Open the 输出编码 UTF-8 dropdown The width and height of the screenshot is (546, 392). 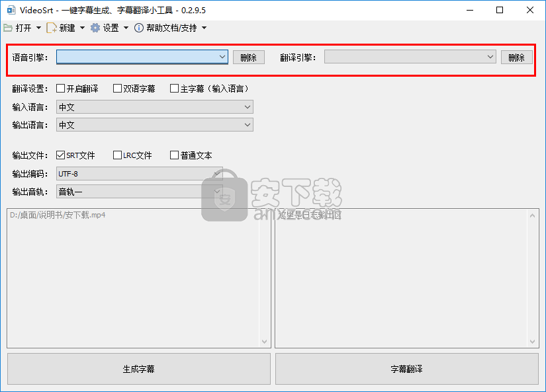139,174
